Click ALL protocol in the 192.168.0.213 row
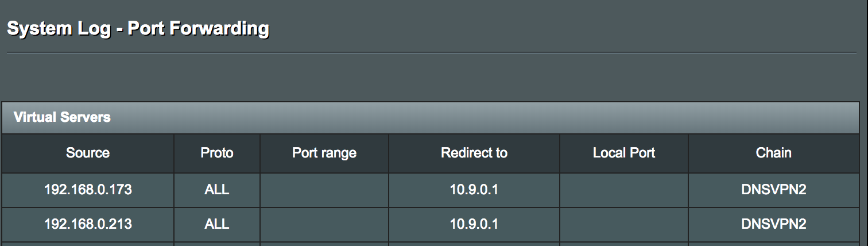The image size is (868, 246). [217, 224]
